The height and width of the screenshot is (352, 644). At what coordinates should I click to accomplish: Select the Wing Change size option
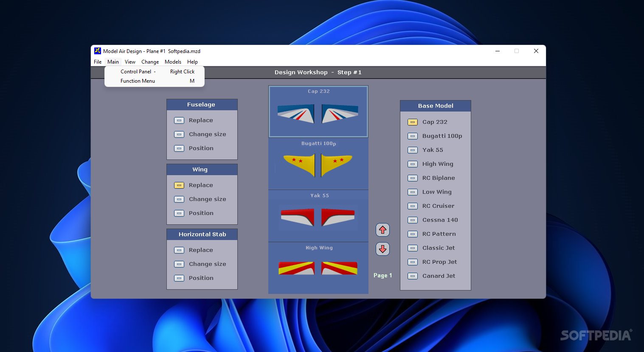click(x=179, y=199)
